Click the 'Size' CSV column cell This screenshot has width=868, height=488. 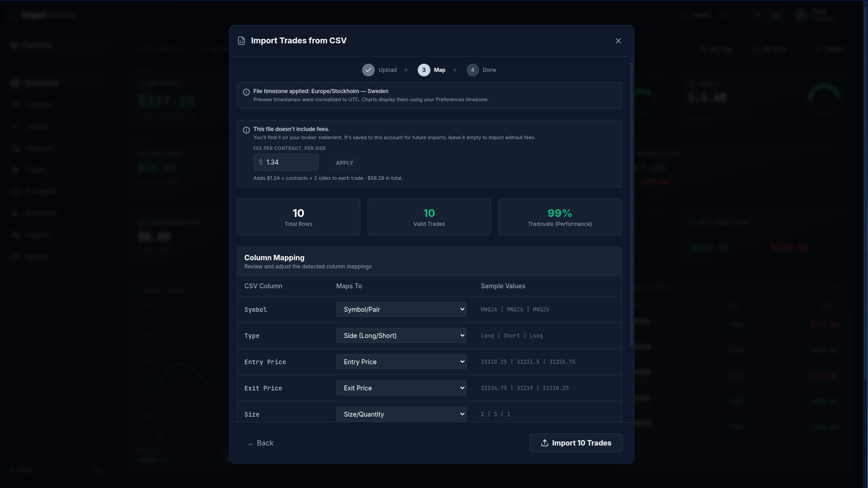252,414
